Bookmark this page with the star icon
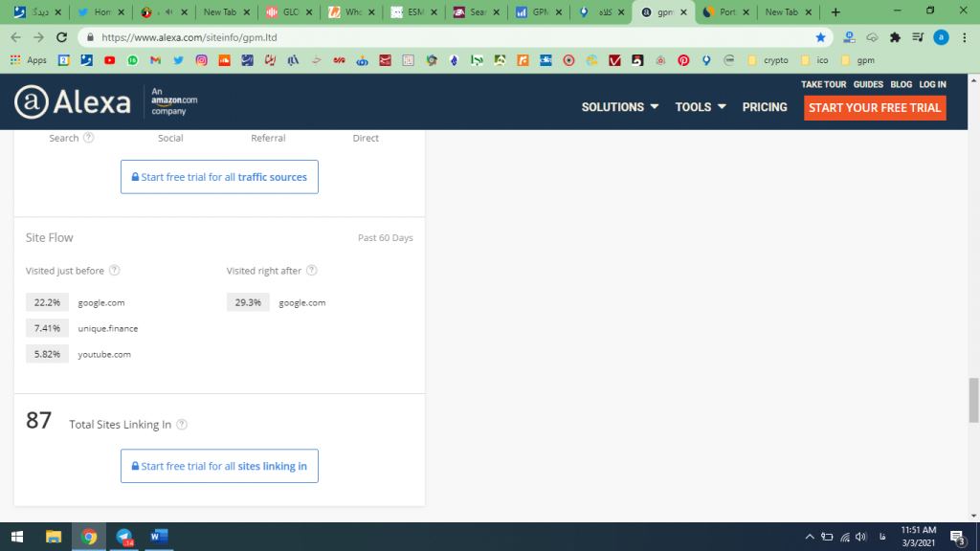980x551 pixels. [x=820, y=37]
